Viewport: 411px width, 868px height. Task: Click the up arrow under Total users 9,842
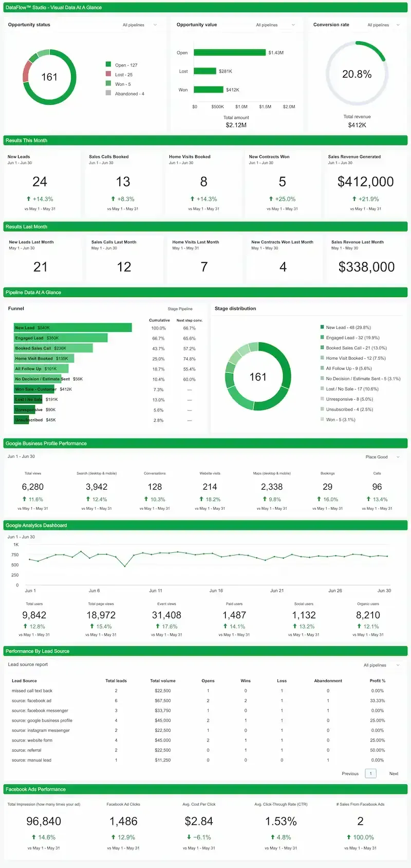tap(25, 626)
